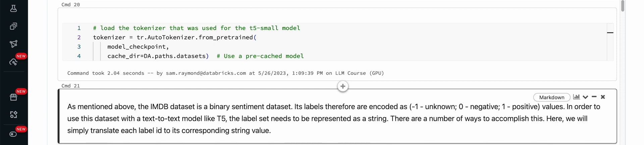
Task: Toggle the switch icon at sidebar bottom
Action: (x=13, y=134)
